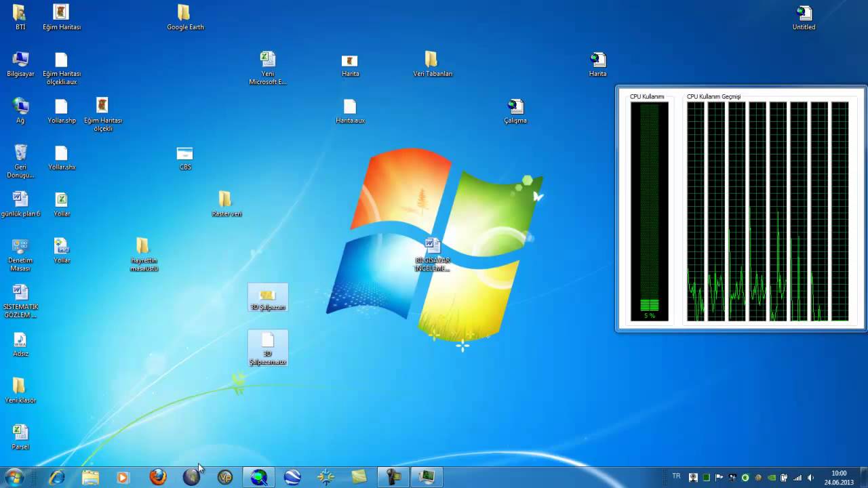Select the Yollar.shx file icon
Image resolution: width=868 pixels, height=488 pixels.
coord(62,158)
